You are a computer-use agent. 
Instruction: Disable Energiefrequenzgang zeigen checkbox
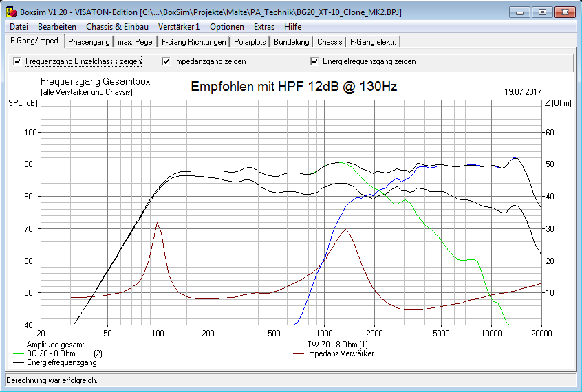(314, 61)
